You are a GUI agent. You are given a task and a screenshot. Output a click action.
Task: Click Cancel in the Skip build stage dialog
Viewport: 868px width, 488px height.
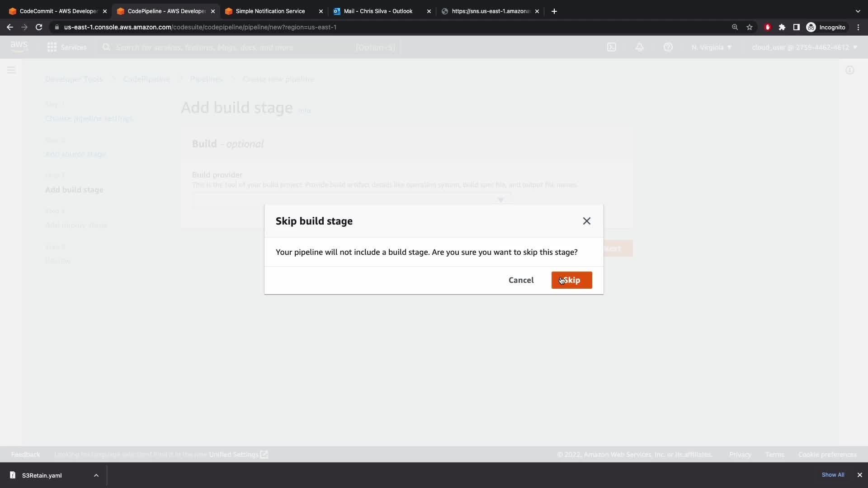(x=521, y=280)
